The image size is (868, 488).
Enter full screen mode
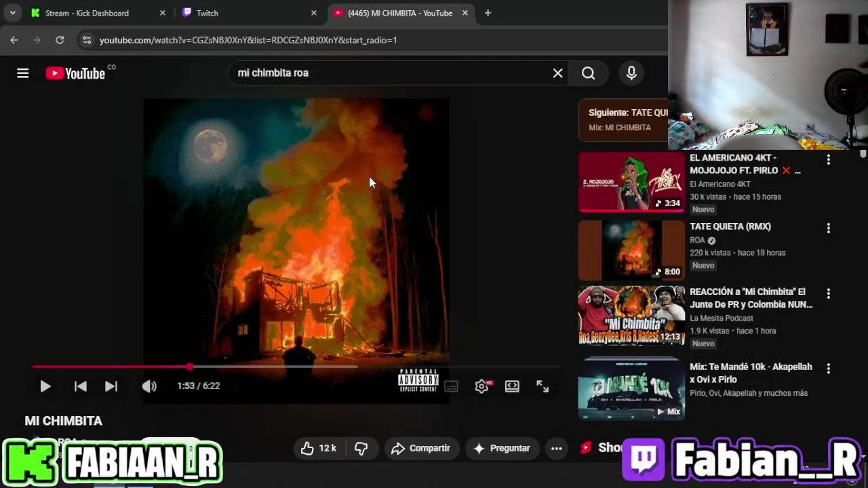[x=542, y=386]
